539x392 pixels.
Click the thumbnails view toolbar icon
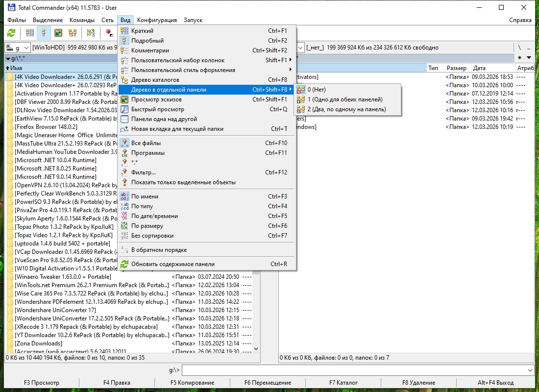coord(58,33)
